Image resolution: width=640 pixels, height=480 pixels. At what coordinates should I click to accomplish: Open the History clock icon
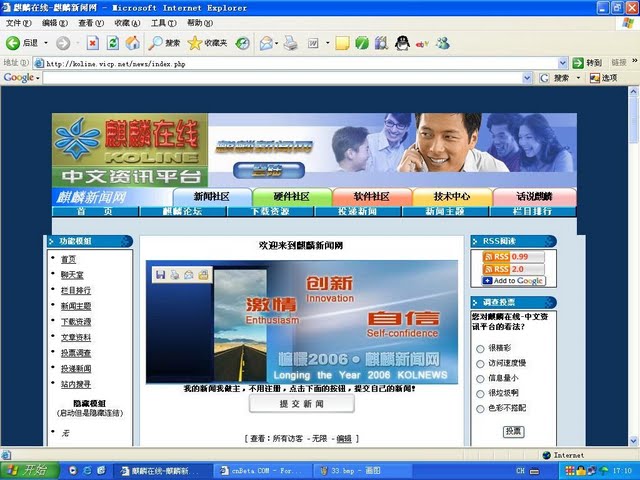click(242, 43)
